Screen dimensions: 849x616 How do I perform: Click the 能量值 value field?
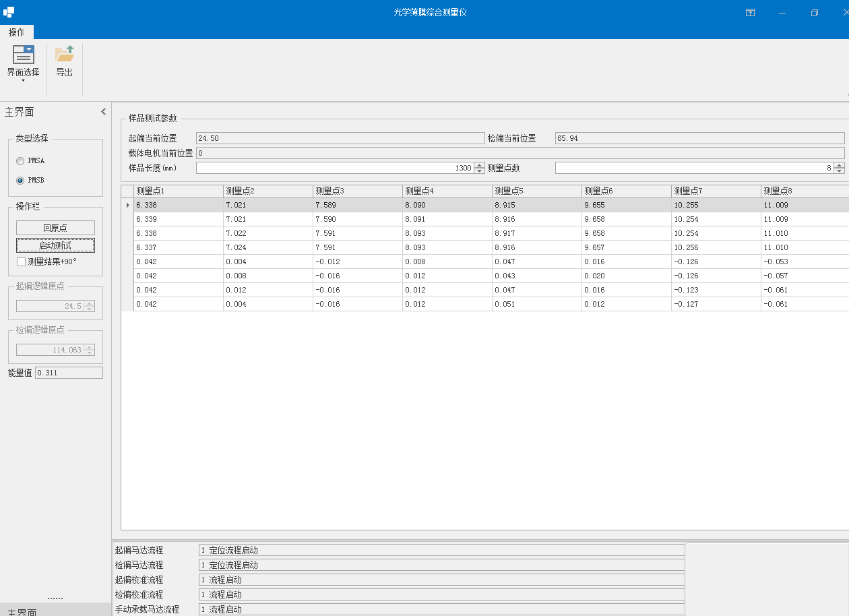click(69, 373)
